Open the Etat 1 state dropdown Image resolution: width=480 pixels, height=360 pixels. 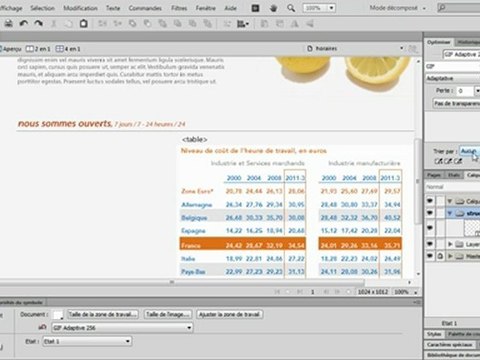[x=87, y=341]
